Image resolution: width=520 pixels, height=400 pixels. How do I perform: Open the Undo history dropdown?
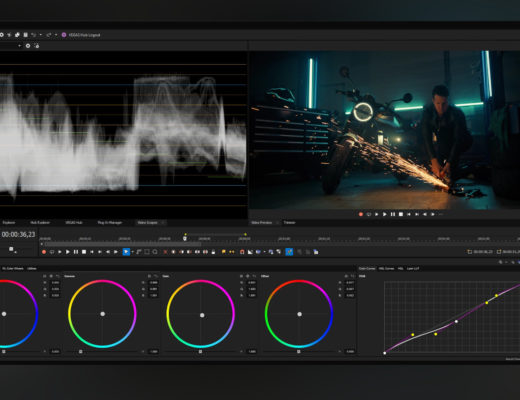tap(40, 35)
